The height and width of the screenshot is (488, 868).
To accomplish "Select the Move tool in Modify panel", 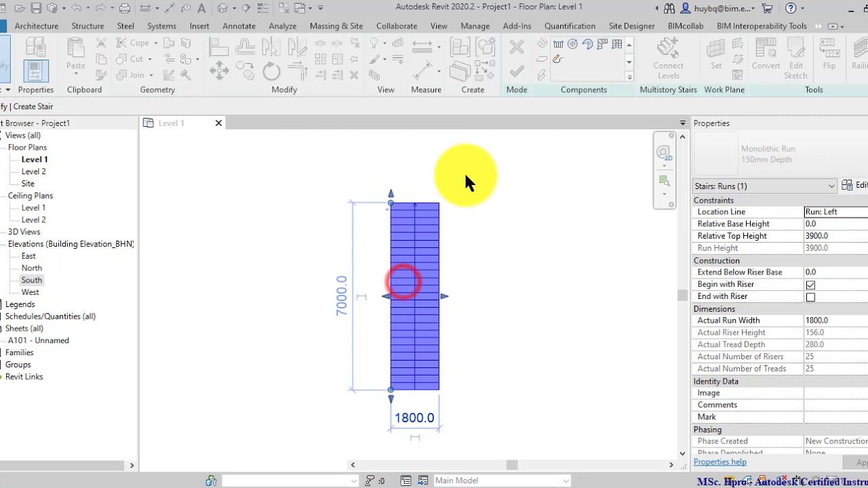I will click(218, 70).
